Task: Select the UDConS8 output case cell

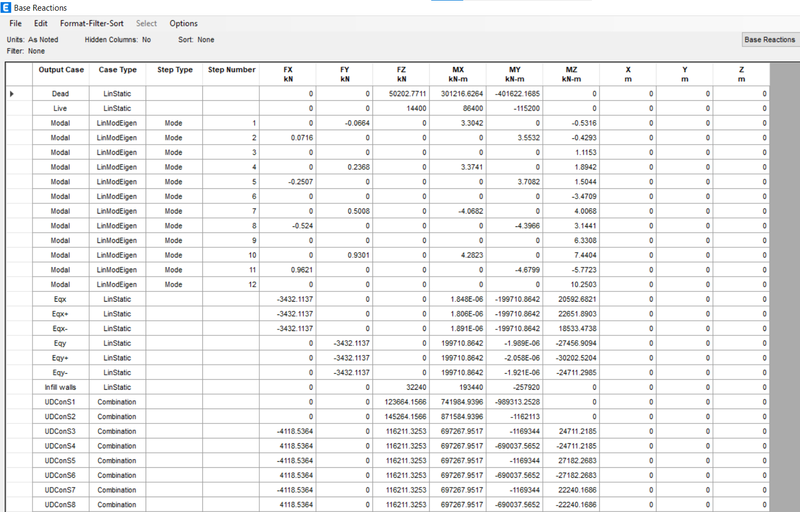Action: 61,505
